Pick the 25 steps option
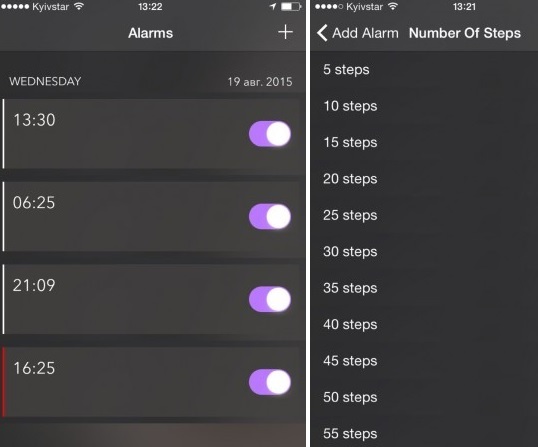 pos(424,215)
